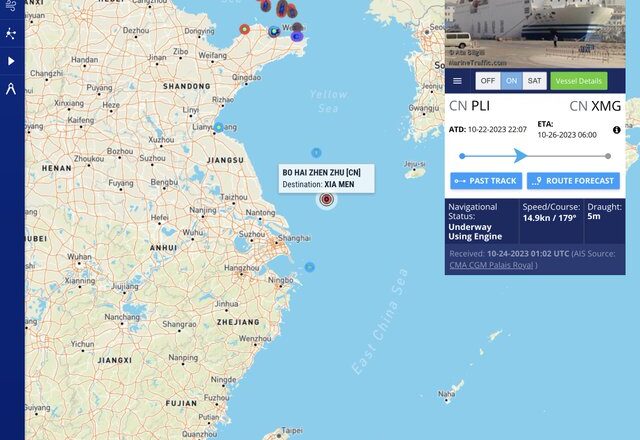Click the voyage progress arrow indicator
640x440 pixels.
point(520,156)
